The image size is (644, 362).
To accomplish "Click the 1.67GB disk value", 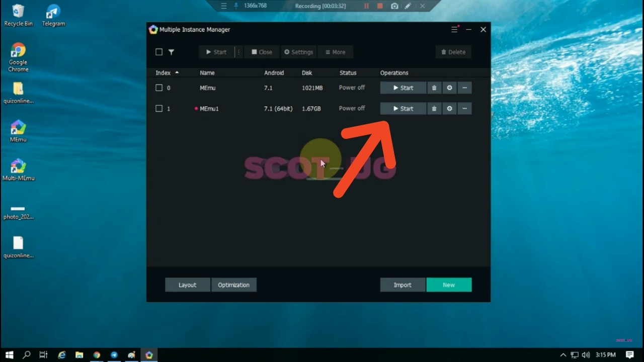I will point(311,109).
